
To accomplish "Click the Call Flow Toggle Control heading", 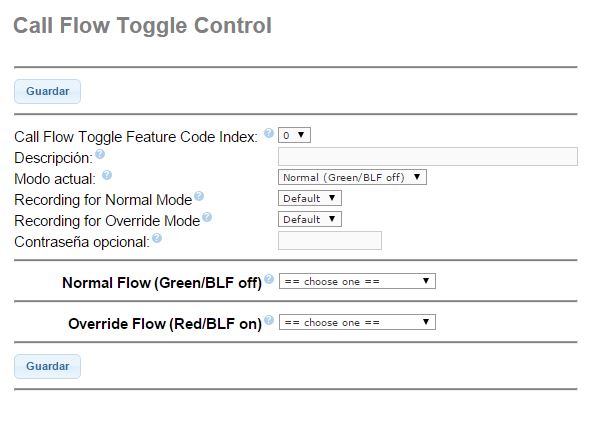I will click(x=142, y=26).
